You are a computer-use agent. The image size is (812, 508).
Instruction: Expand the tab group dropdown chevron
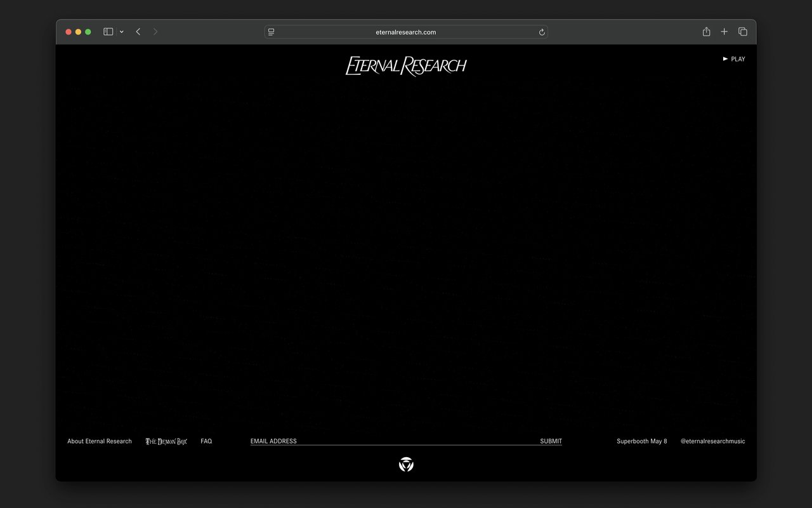click(121, 32)
